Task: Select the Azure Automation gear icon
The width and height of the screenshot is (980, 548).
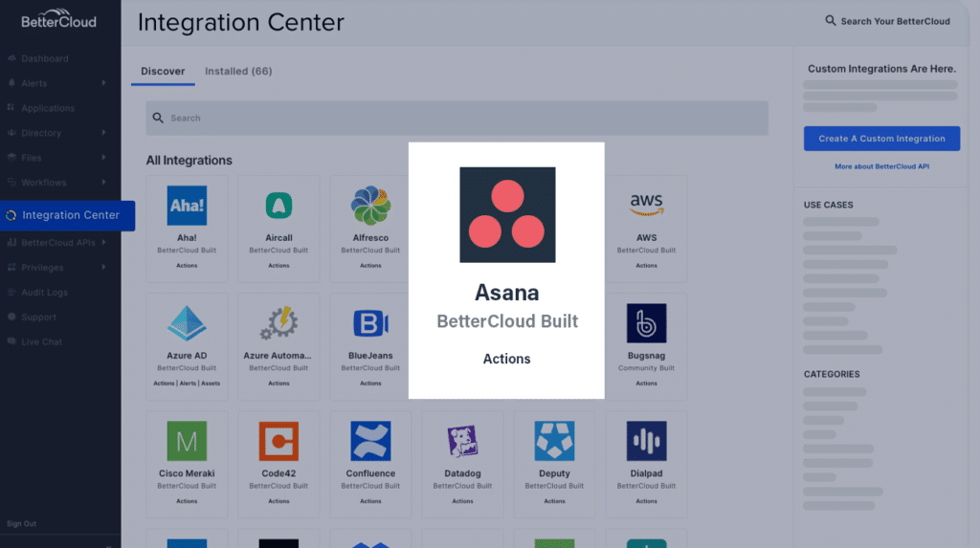Action: (278, 323)
